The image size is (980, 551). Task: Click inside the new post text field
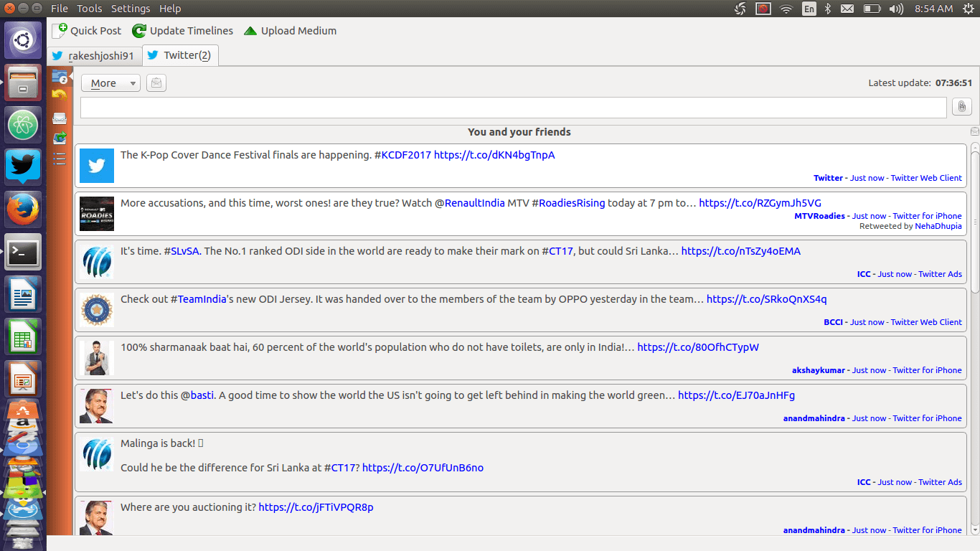click(x=514, y=108)
